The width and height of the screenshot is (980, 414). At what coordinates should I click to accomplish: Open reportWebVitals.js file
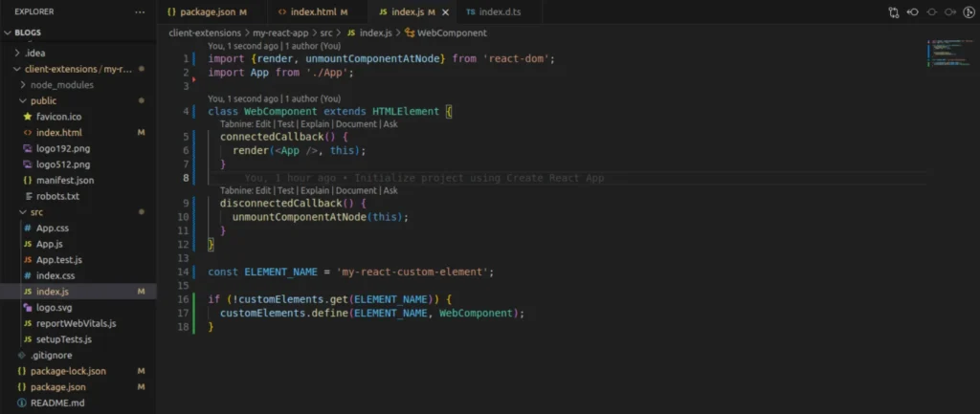(78, 323)
